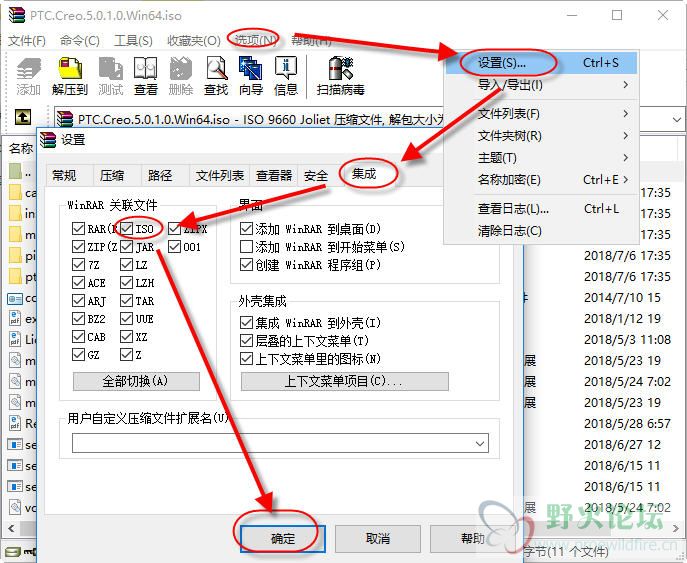Open the 查找 (Find) toolbar icon
Image resolution: width=687 pixels, height=563 pixels.
coord(216,76)
